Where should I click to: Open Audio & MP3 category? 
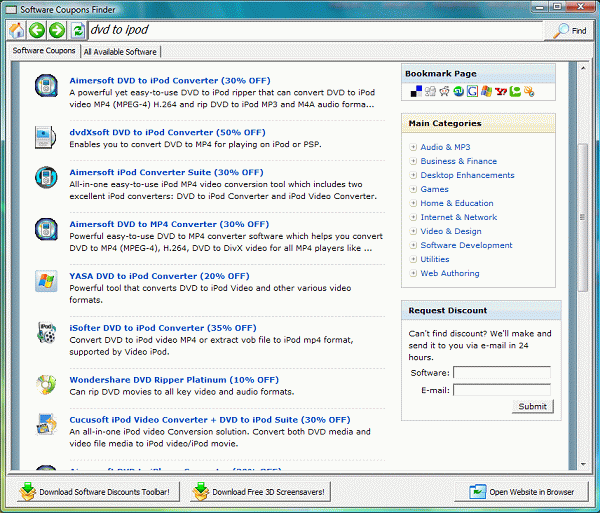pos(445,147)
